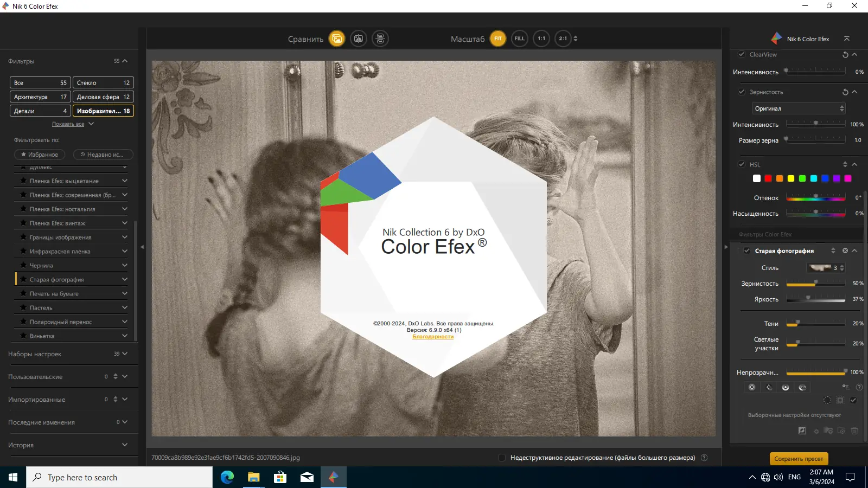Open help for non-destructive editing

pyautogui.click(x=704, y=458)
